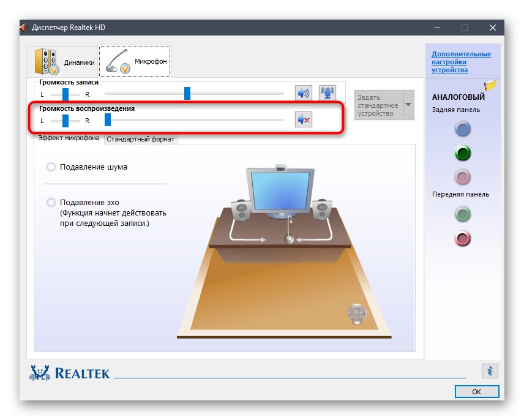
Task: Open connector settings folder icon
Action: [490, 85]
